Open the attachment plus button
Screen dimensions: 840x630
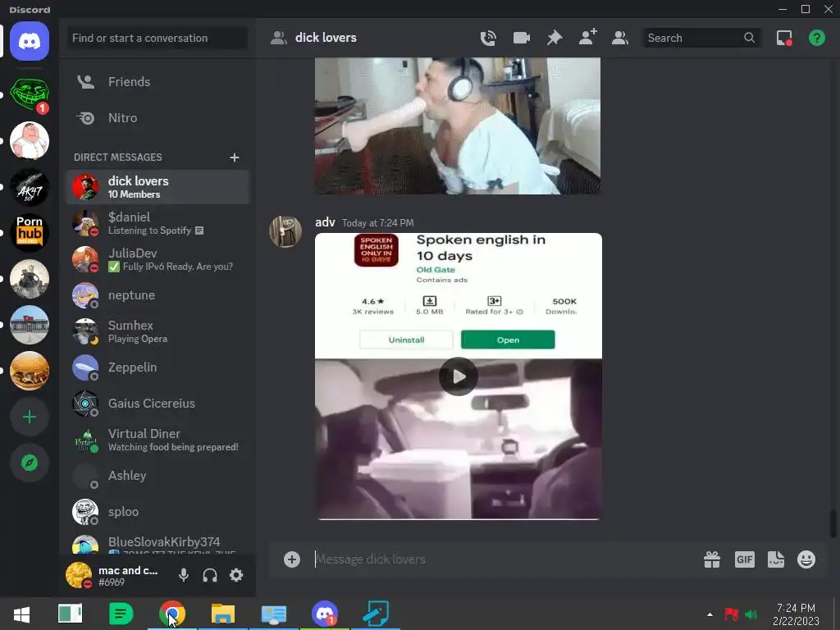click(x=292, y=559)
